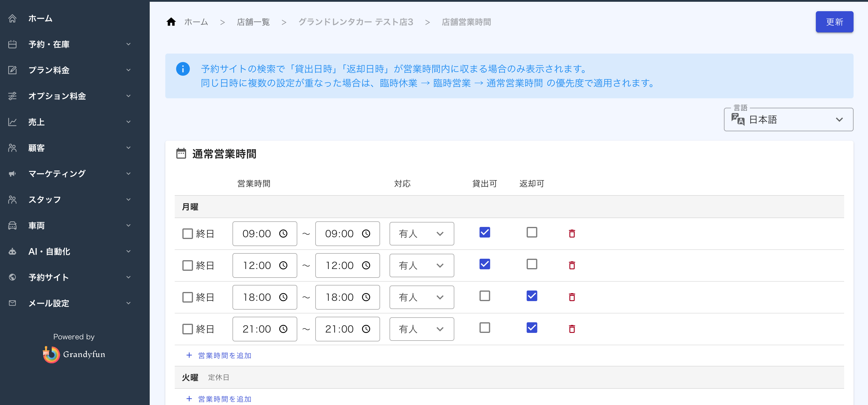Uncheck 貸出可 for the 12:00 row
The image size is (868, 405).
pyautogui.click(x=485, y=264)
